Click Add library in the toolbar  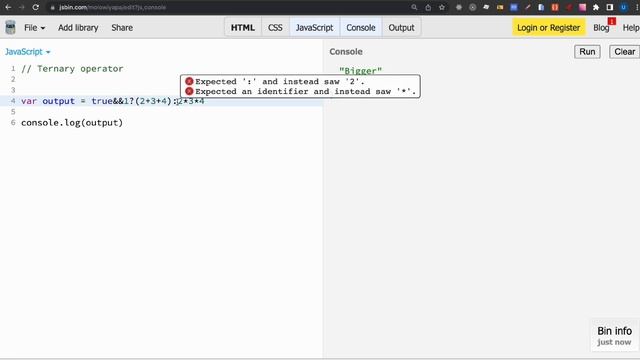[x=78, y=28]
